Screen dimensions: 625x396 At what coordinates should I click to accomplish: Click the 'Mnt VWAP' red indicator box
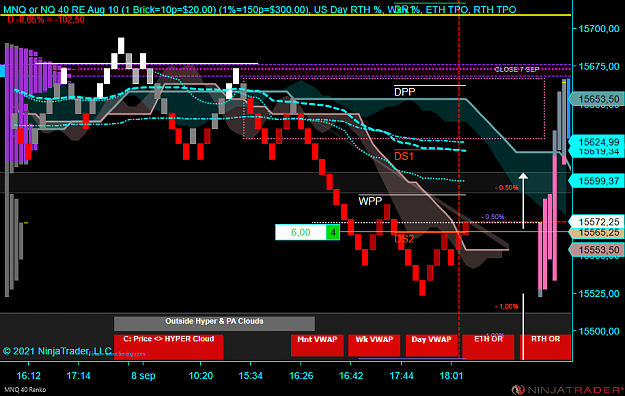point(317,345)
